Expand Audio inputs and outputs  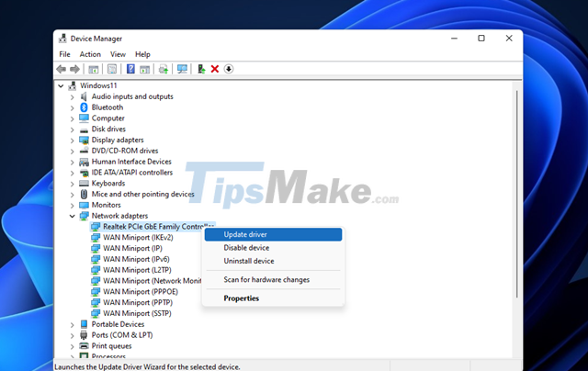pos(72,97)
